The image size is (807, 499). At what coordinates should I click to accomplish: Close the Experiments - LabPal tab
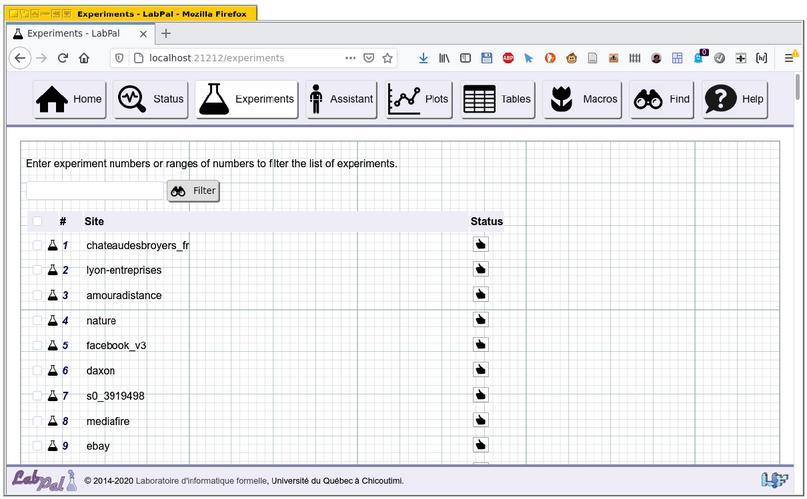pos(143,34)
